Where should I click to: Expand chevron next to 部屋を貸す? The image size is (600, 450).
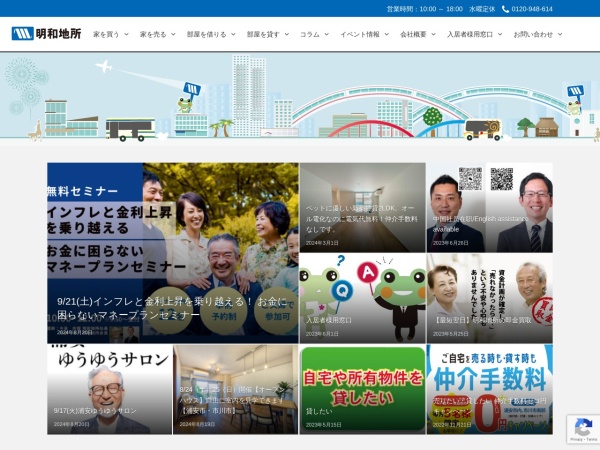(x=287, y=34)
